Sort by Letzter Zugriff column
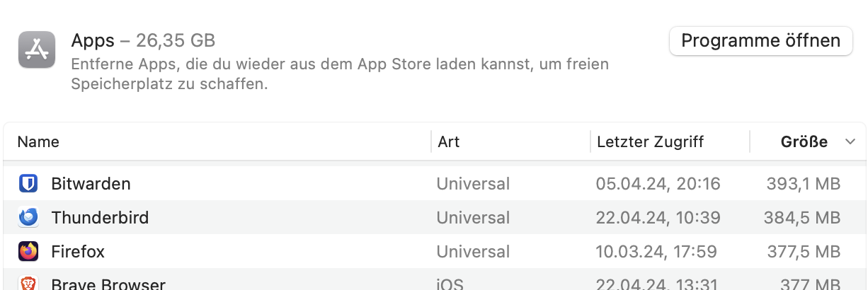Screen dimensions: 868x290 tap(650, 142)
